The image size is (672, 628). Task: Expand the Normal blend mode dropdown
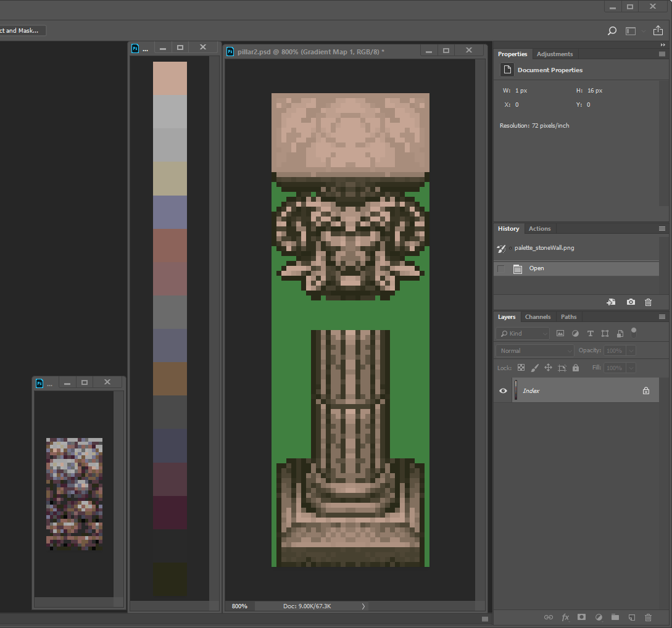(x=535, y=350)
